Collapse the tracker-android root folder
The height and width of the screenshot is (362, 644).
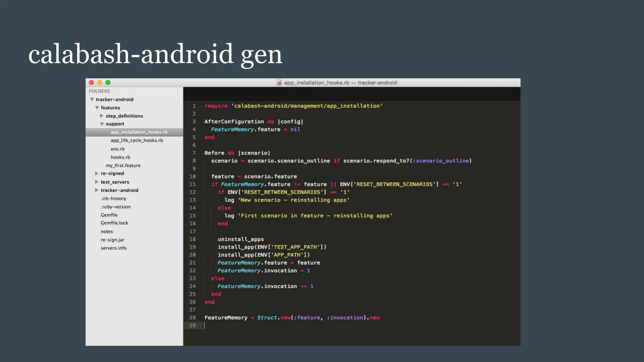pyautogui.click(x=92, y=99)
